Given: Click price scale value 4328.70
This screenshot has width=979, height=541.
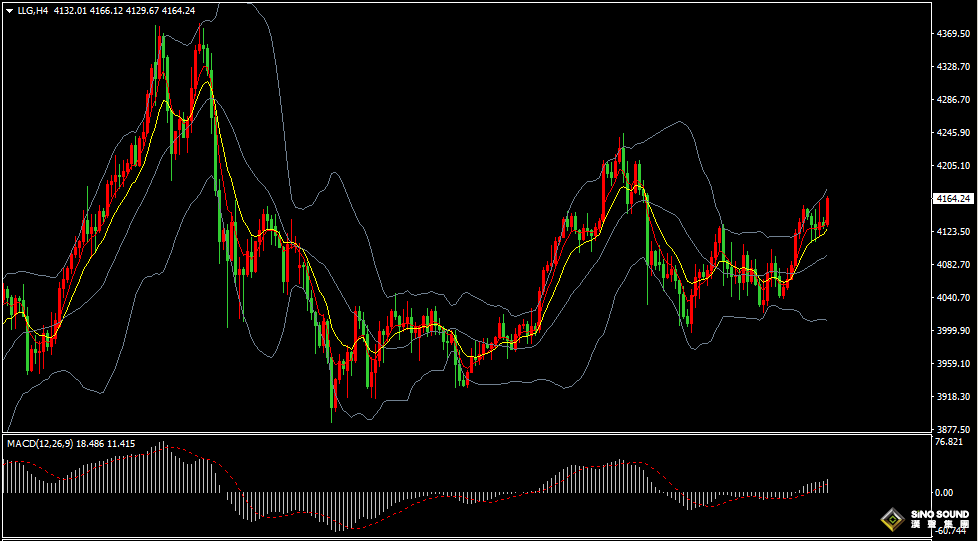Looking at the screenshot, I should pos(953,66).
